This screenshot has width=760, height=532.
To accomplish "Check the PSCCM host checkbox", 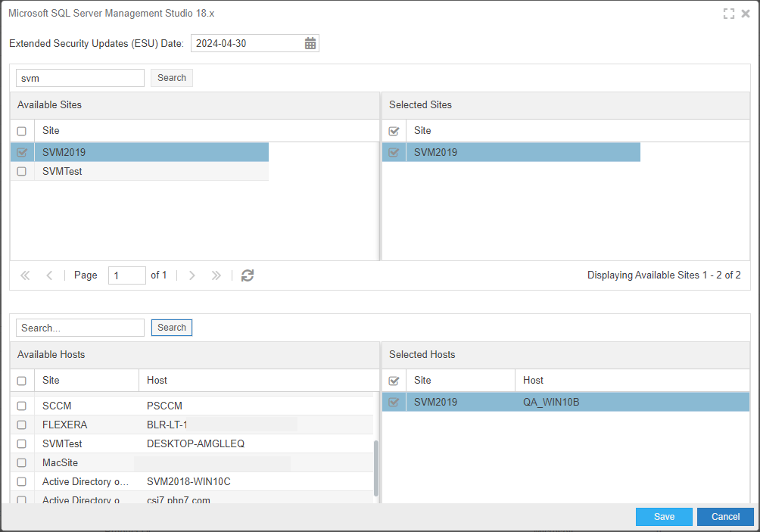I will [22, 406].
